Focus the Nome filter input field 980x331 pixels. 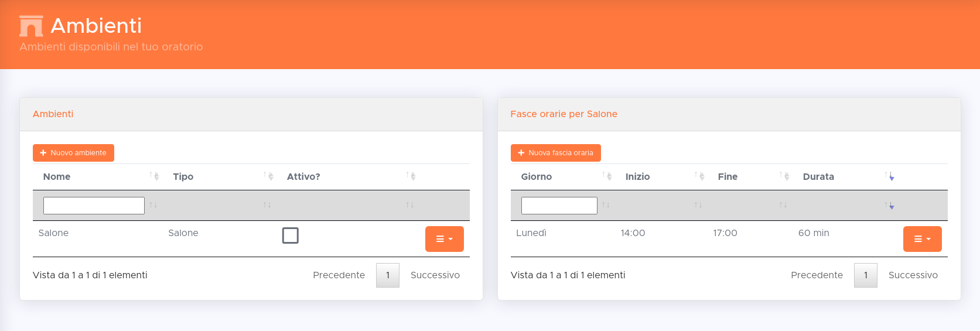94,206
